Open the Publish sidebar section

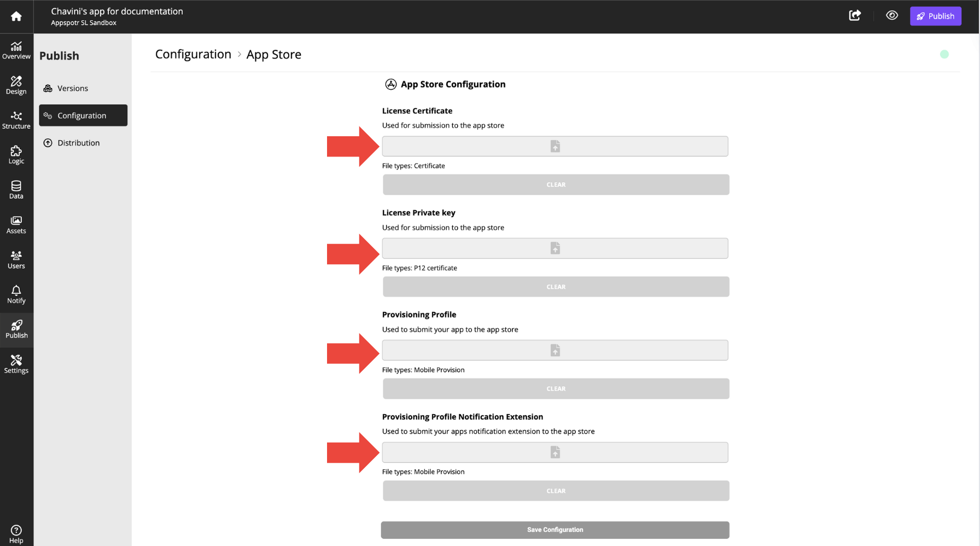(x=16, y=330)
